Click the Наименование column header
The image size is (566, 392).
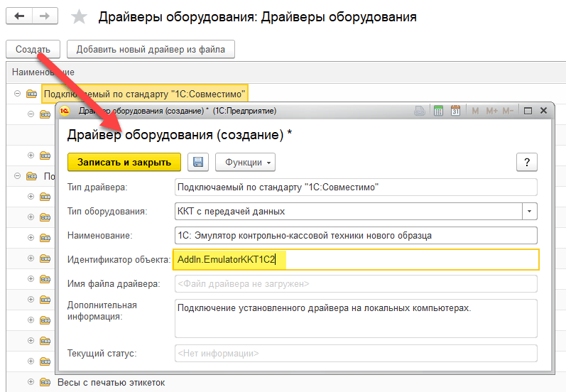point(43,72)
